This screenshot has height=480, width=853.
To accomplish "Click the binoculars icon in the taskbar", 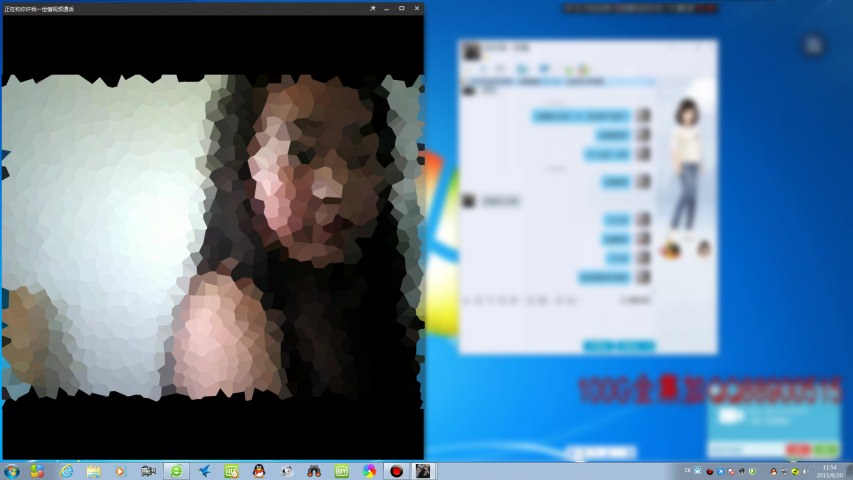I will 313,471.
